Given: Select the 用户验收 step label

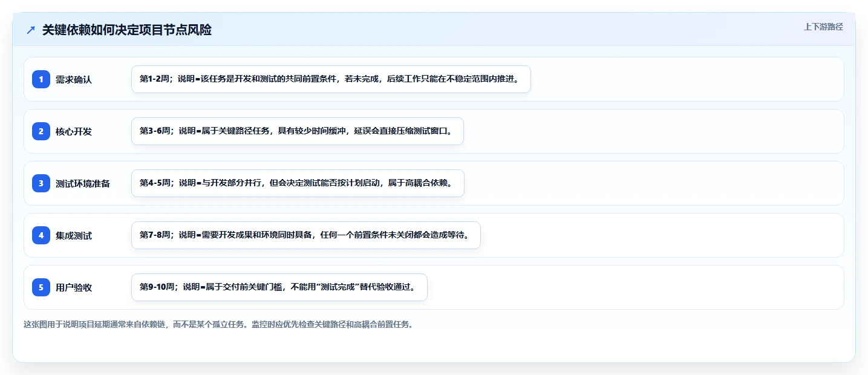Looking at the screenshot, I should coord(74,287).
